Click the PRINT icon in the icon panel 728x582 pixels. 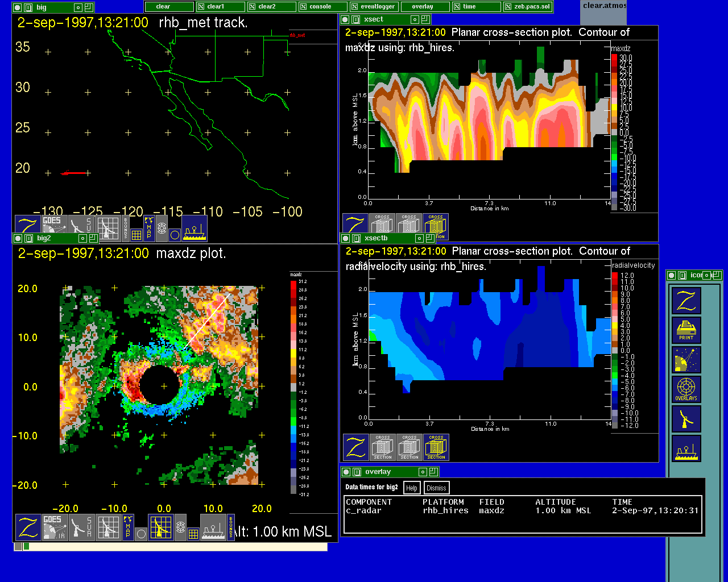686,330
